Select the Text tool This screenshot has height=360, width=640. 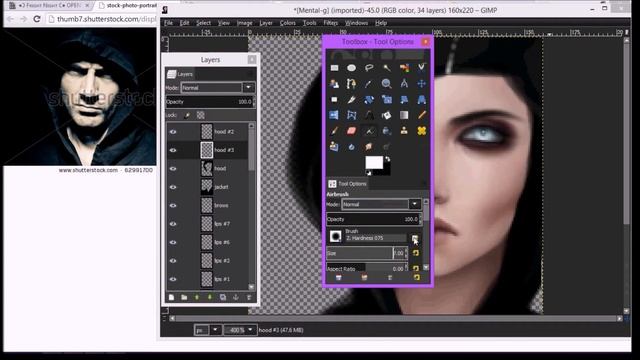coord(369,115)
